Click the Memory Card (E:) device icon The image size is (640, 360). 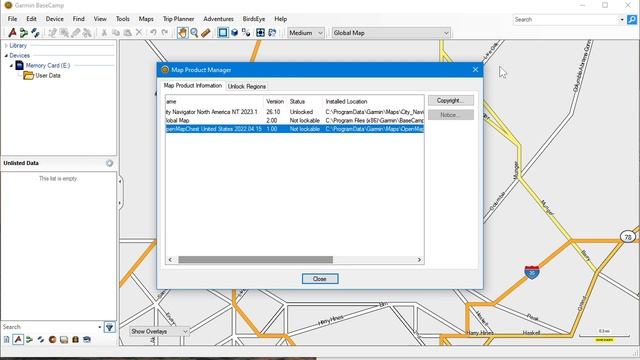[x=19, y=65]
